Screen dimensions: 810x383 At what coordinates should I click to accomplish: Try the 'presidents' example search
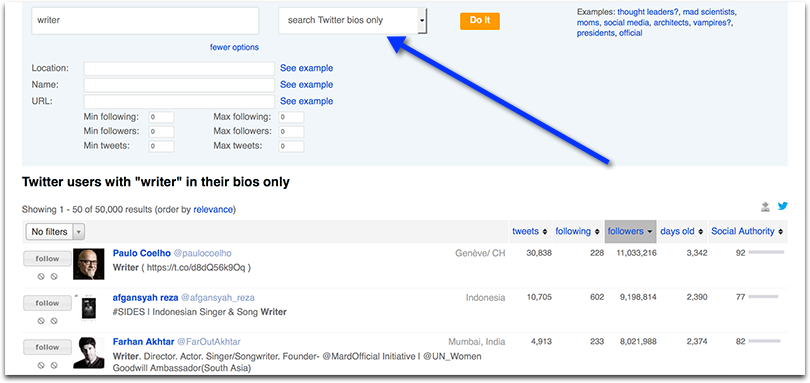click(596, 33)
